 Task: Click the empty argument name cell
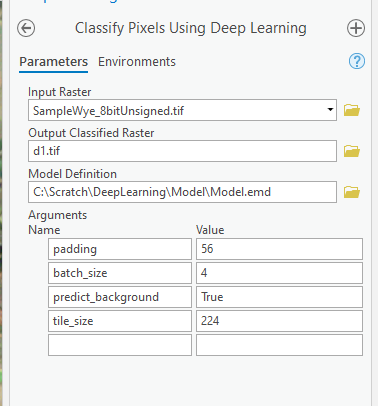(120, 345)
